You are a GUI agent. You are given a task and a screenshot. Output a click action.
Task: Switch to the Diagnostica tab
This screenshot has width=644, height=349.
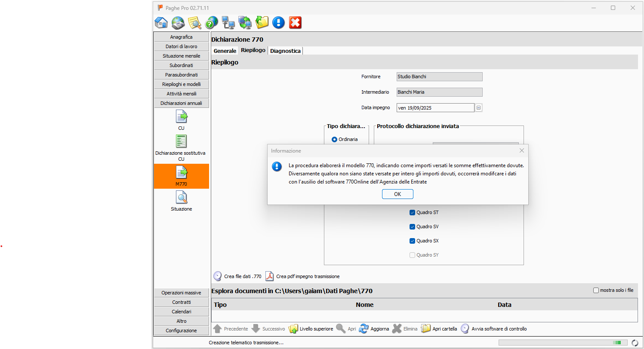pos(285,51)
